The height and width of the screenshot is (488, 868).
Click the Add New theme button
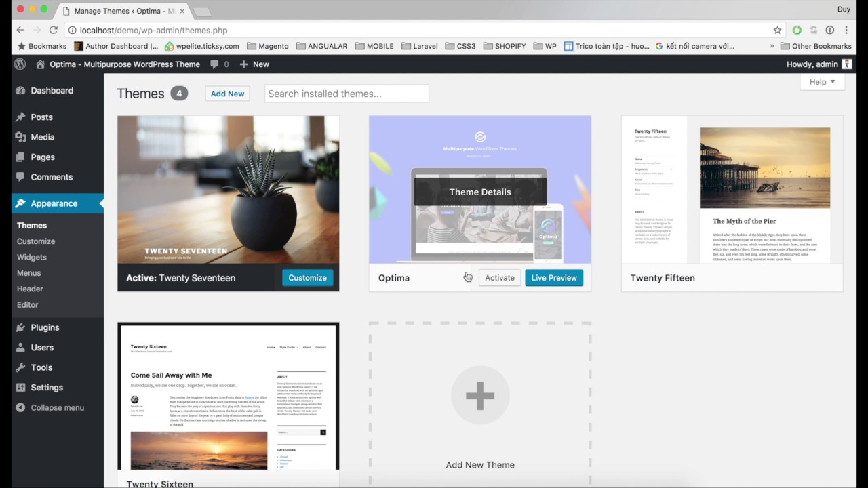227,94
